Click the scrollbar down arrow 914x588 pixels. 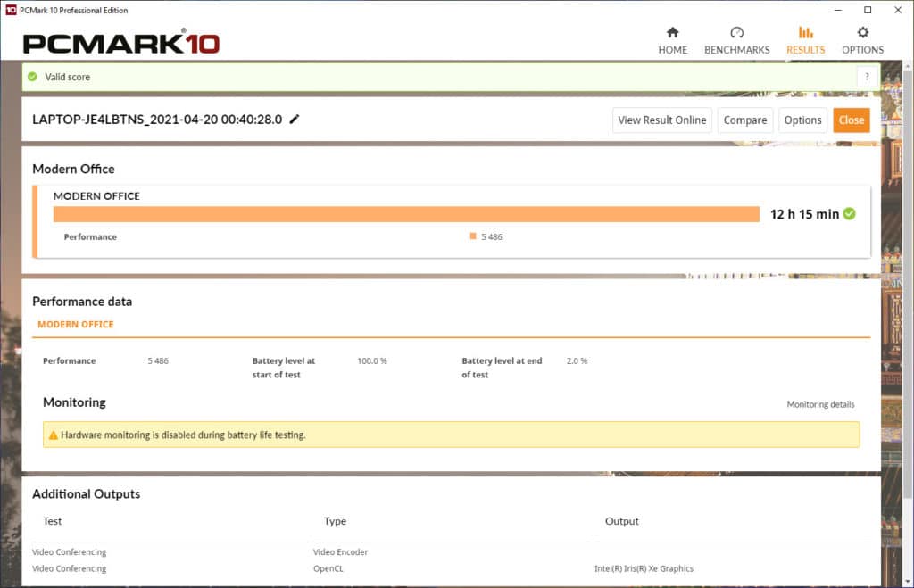point(908,582)
